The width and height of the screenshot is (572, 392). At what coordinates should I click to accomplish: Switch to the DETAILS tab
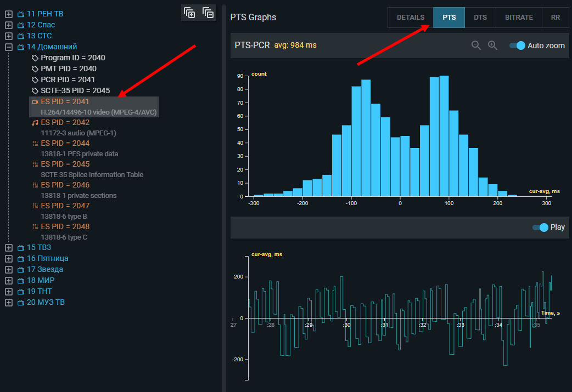pos(411,18)
